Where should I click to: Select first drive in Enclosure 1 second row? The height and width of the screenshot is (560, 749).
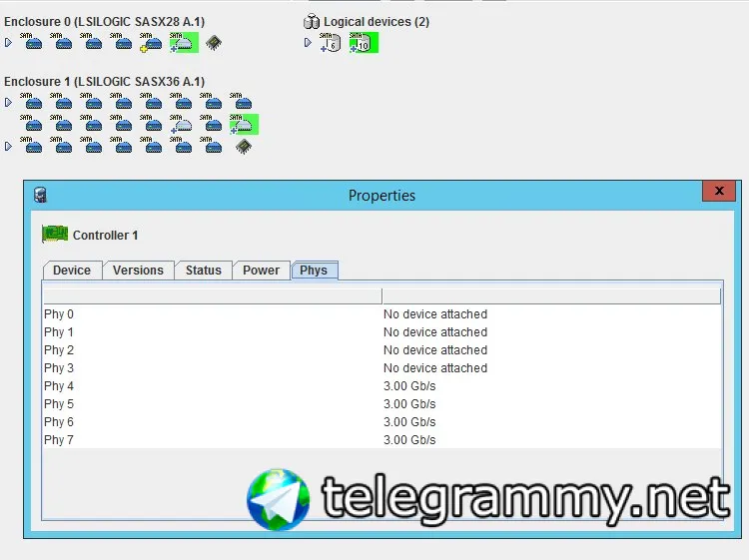31,123
